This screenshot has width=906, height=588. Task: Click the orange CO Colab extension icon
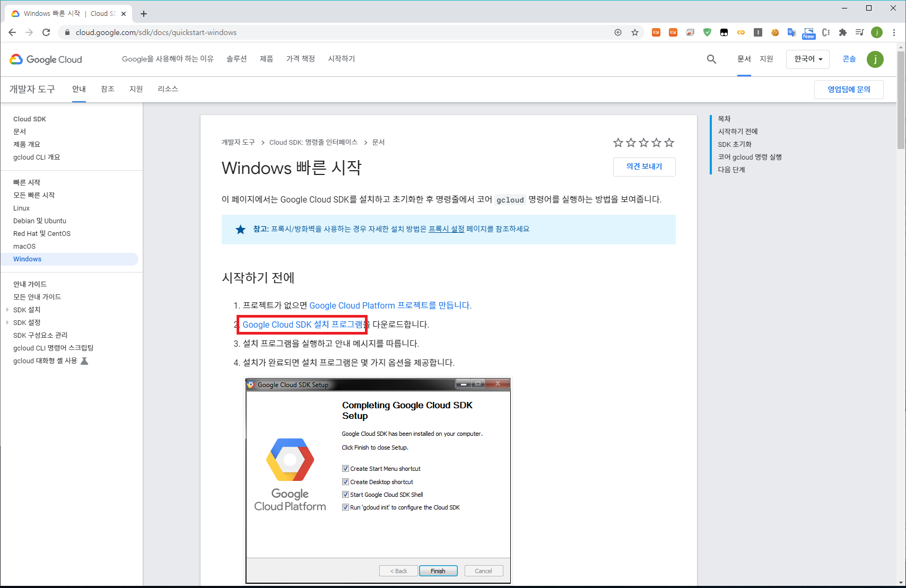(x=741, y=32)
